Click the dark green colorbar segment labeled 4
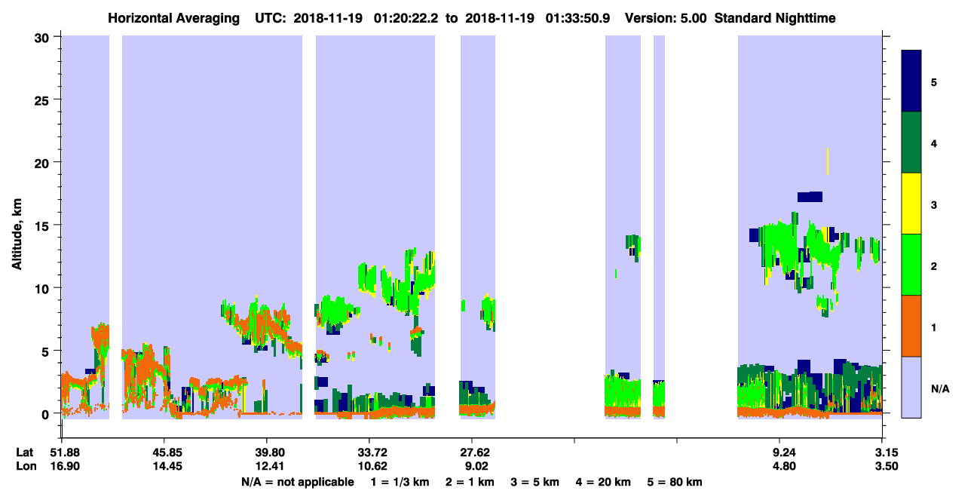This screenshot has height=503, width=980. pyautogui.click(x=911, y=143)
